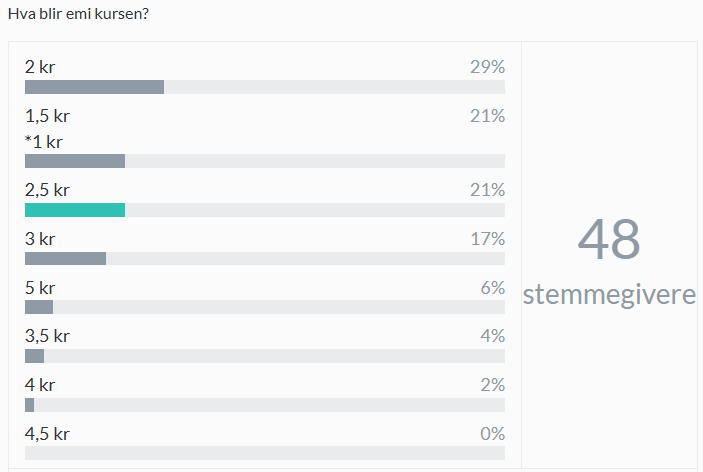The image size is (703, 472).
Task: Select the 3 kr result bar
Action: 265,258
